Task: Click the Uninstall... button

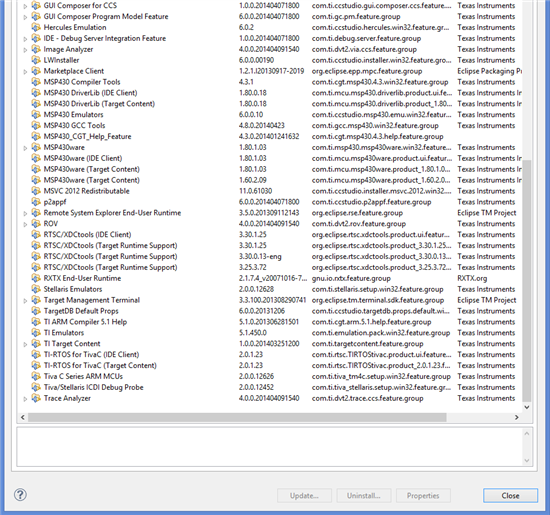Action: pos(364,496)
